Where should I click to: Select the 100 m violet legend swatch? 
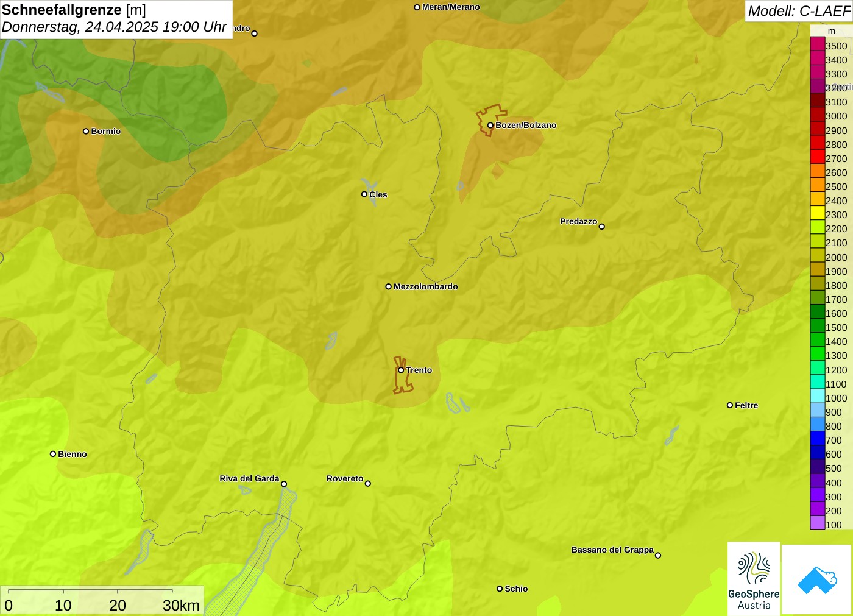click(x=818, y=523)
